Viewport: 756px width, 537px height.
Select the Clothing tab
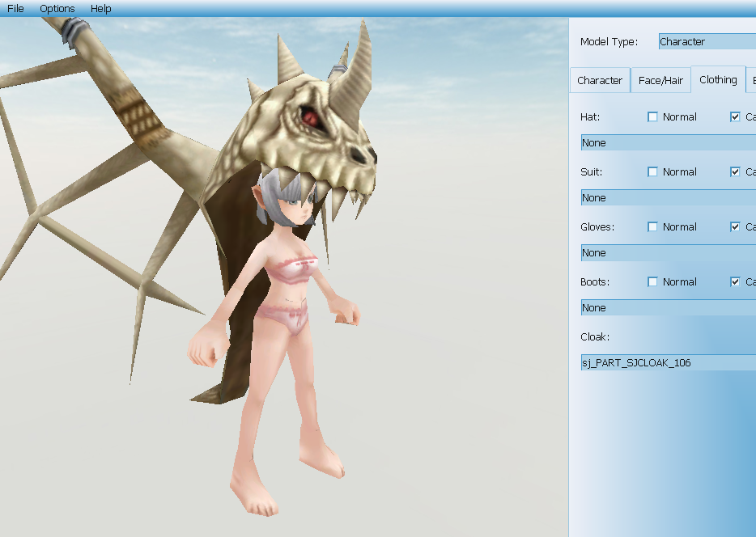click(718, 80)
